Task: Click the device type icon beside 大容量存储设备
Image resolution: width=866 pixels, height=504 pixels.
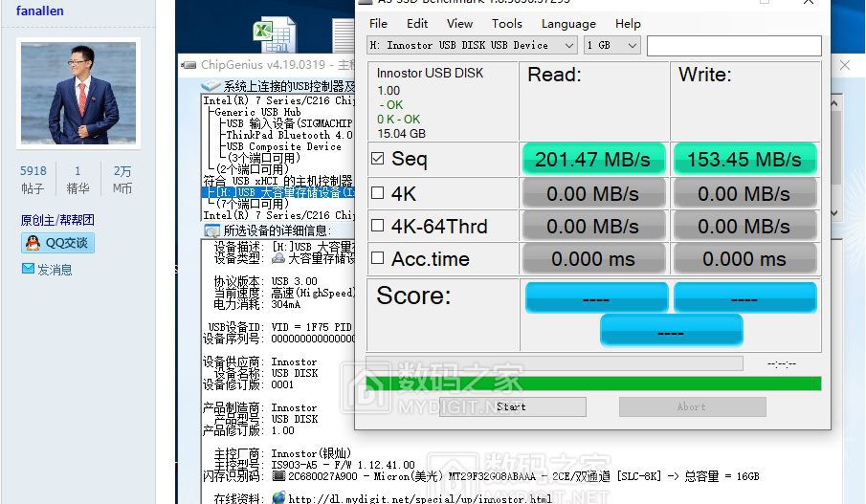Action: click(x=278, y=258)
